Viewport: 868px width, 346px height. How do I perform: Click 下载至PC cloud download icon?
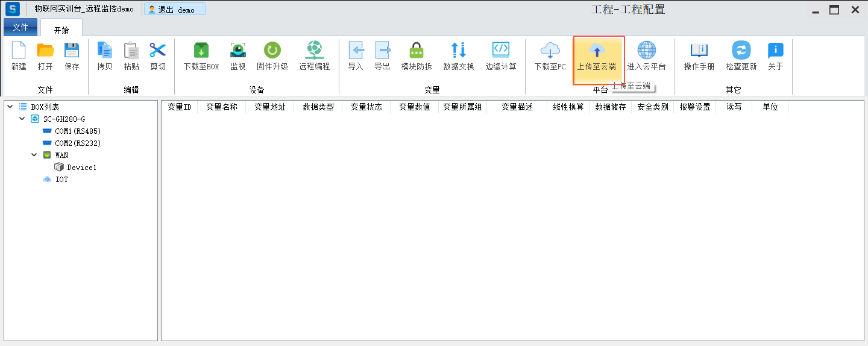tap(550, 51)
